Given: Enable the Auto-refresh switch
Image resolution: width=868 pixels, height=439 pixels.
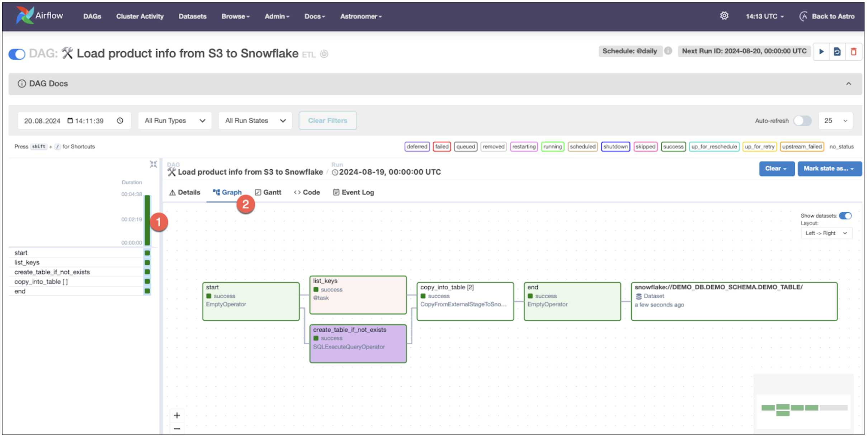Looking at the screenshot, I should [x=802, y=121].
